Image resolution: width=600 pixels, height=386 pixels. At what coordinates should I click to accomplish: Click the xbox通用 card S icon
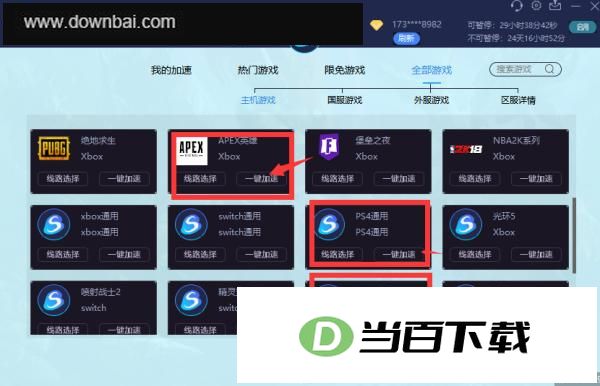pyautogui.click(x=54, y=225)
